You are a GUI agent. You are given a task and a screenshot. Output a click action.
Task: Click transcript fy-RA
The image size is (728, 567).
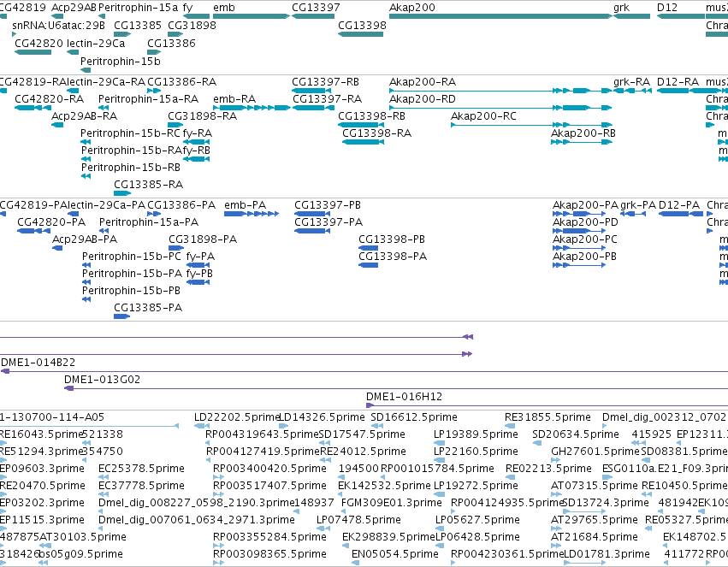[198, 133]
